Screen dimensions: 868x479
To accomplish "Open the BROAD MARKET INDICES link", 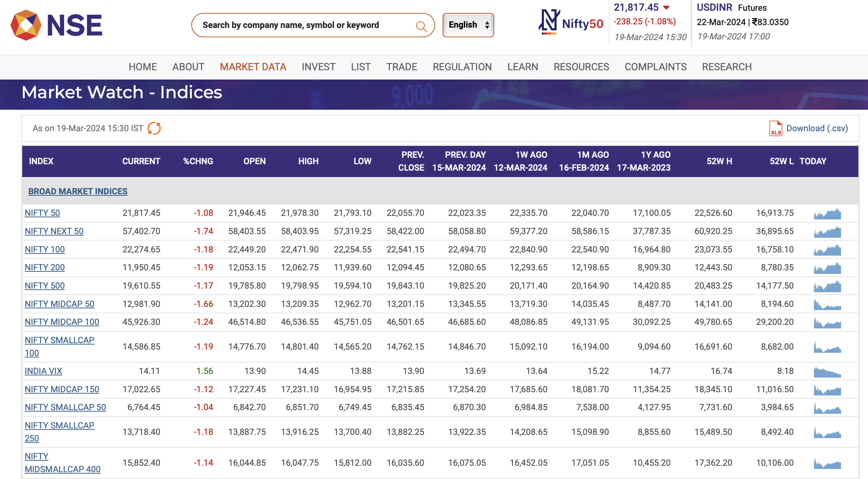I will tap(78, 191).
